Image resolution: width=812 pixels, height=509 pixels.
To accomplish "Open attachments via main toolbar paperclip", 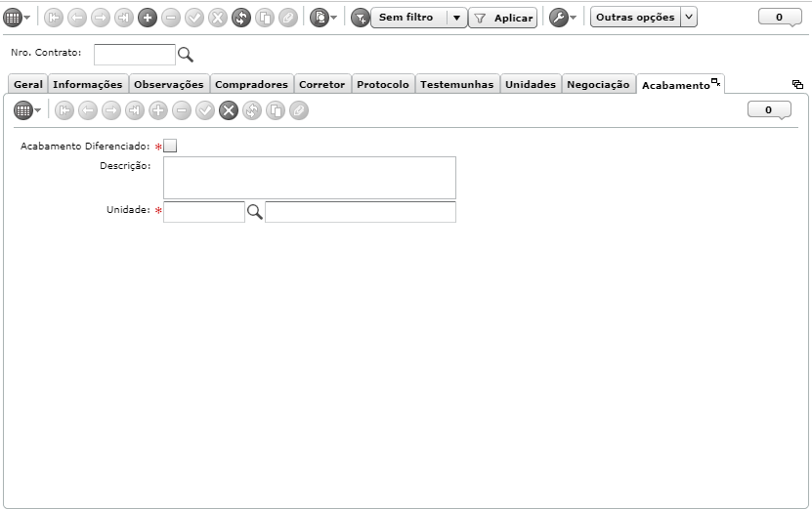I will 288,18.
